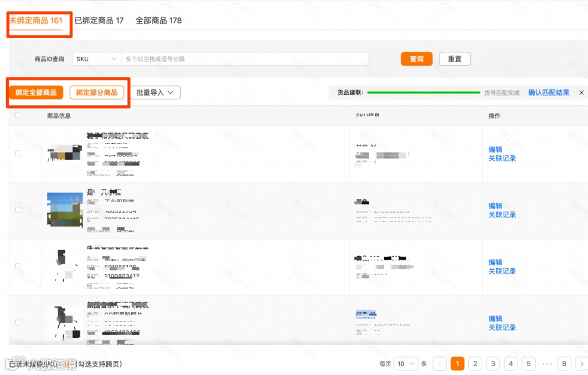Click the previous page arrow

[440, 364]
